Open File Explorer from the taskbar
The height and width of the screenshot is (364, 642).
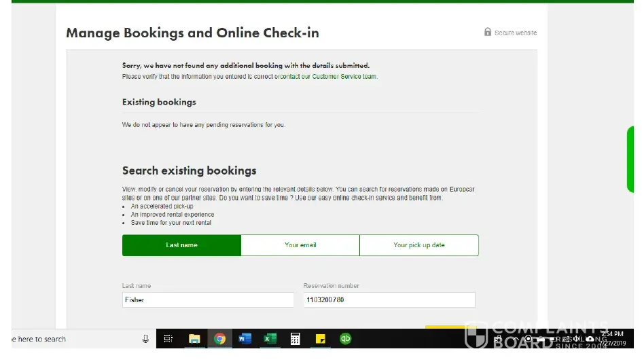[x=194, y=339]
